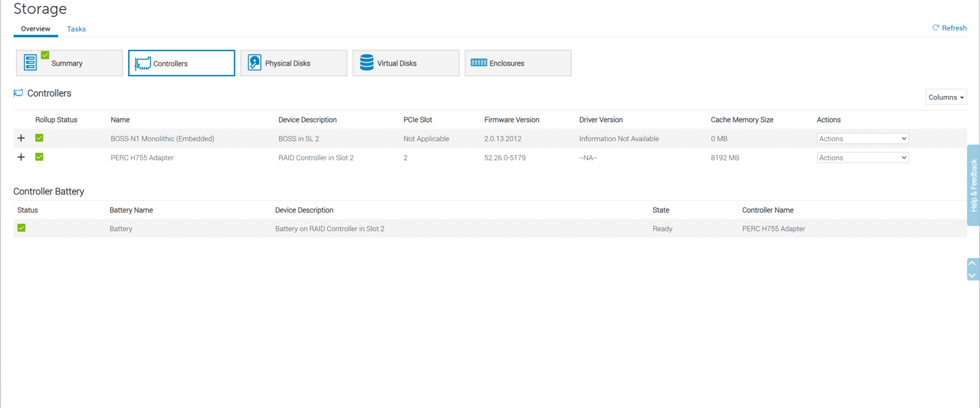Select the Physical Disks section
Image resolution: width=980 pixels, height=408 pixels.
coord(294,63)
